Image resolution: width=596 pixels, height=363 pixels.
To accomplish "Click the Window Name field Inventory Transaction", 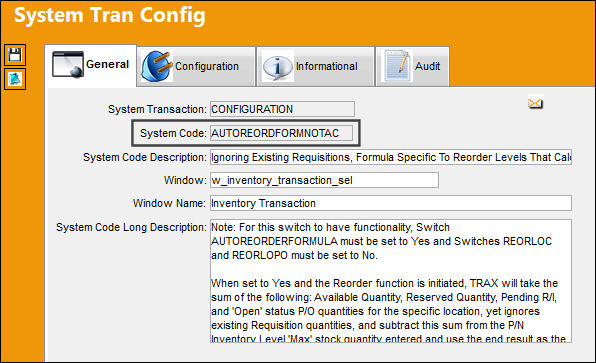I will tap(391, 203).
